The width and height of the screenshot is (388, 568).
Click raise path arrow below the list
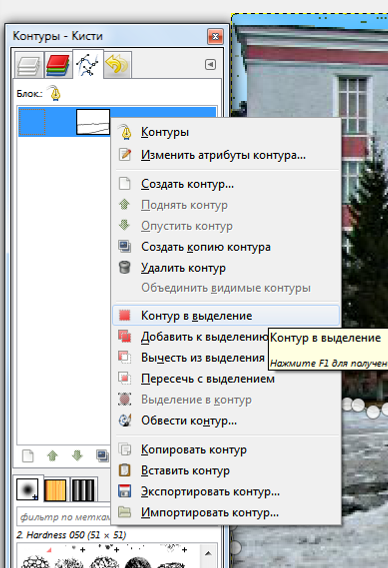click(x=53, y=456)
